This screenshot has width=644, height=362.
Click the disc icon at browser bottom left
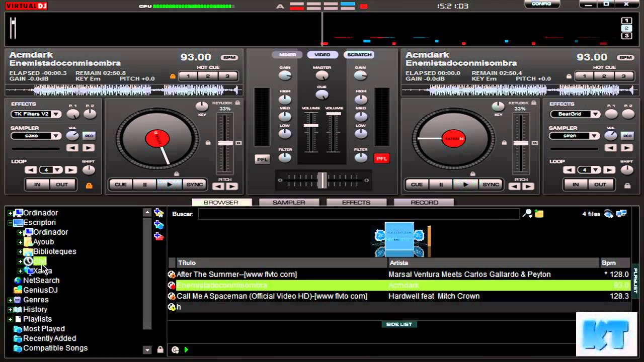(x=175, y=350)
